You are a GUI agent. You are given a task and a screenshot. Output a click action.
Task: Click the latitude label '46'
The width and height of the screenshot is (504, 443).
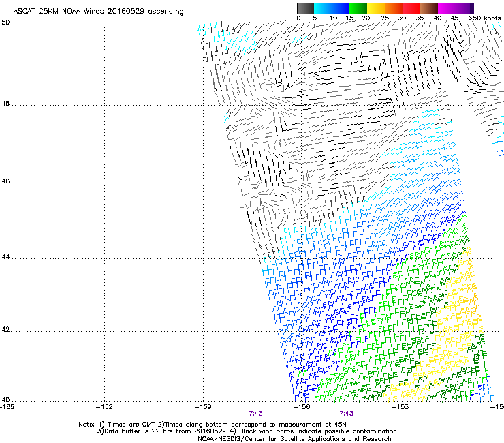pyautogui.click(x=5, y=181)
